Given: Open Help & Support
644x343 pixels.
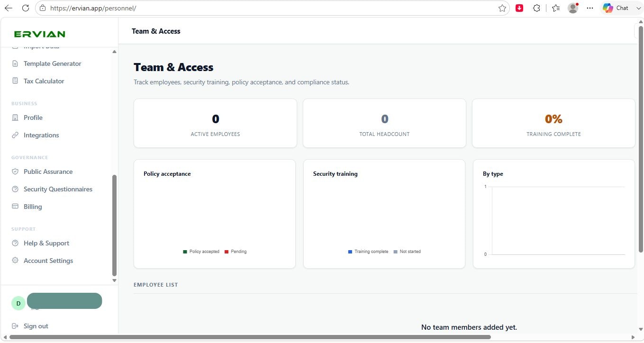Looking at the screenshot, I should (x=46, y=243).
